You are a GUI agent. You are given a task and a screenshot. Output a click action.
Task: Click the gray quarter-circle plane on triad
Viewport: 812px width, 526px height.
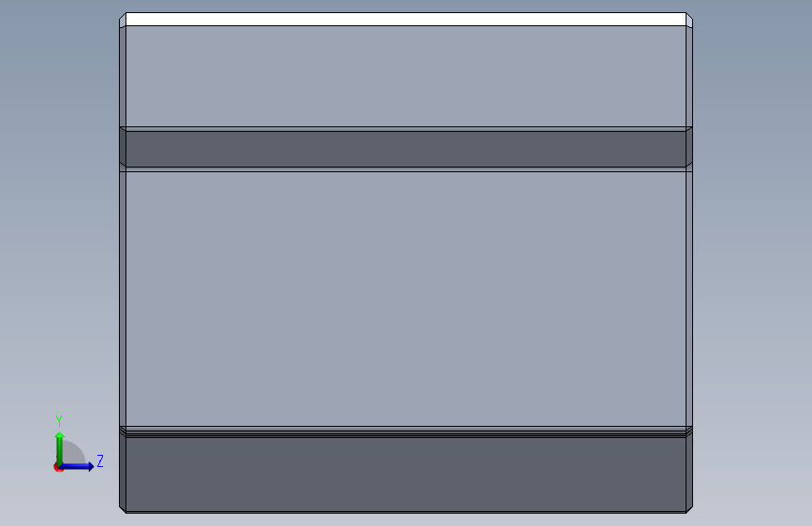[74, 452]
